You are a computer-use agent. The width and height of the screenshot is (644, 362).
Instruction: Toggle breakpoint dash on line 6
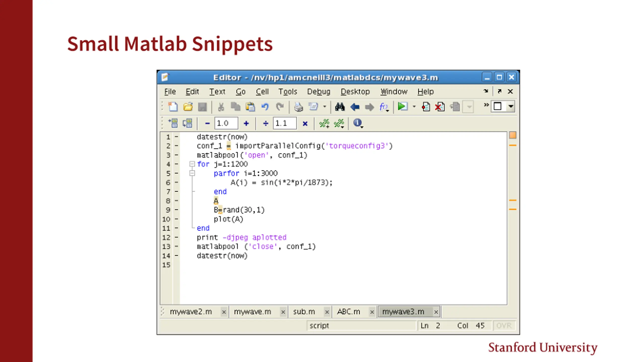point(176,183)
